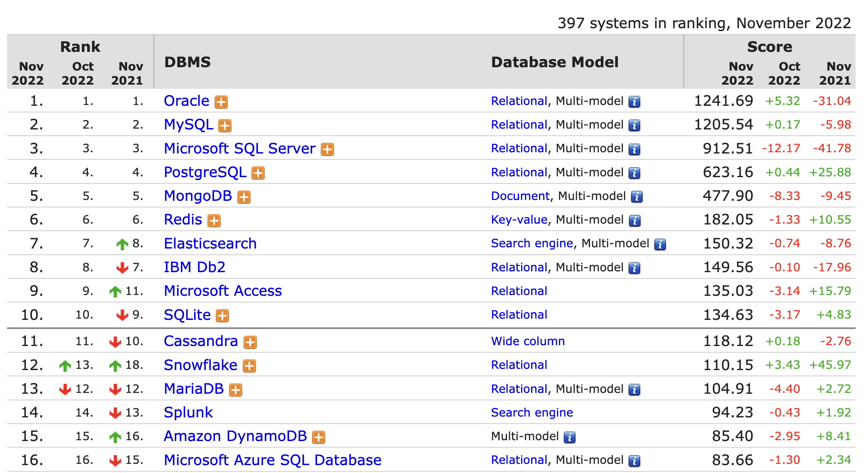Viewport: 868px width, 473px height.
Task: Click the Wide column model link
Action: [528, 341]
